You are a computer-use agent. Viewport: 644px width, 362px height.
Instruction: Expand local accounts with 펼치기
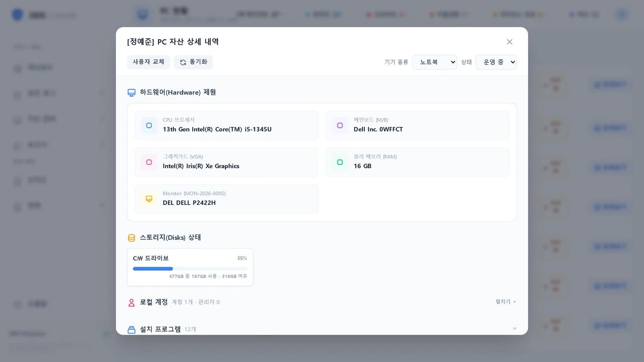point(506,302)
